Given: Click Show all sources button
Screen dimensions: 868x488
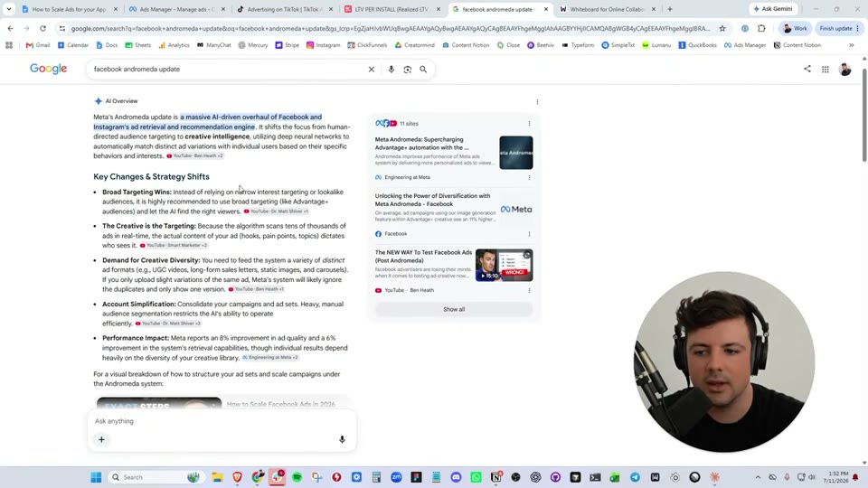Looking at the screenshot, I should tap(454, 309).
